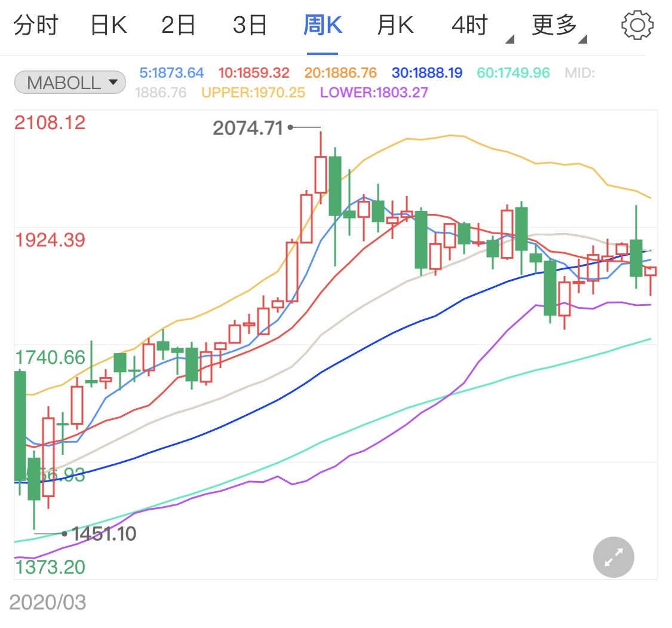The image size is (672, 628).
Task: Open the chart settings gear icon
Action: (x=637, y=24)
